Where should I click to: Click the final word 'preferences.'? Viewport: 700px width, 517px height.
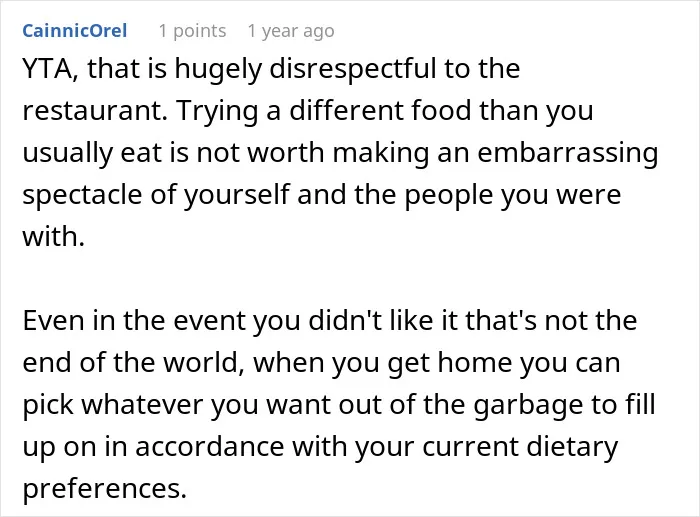[x=104, y=488]
